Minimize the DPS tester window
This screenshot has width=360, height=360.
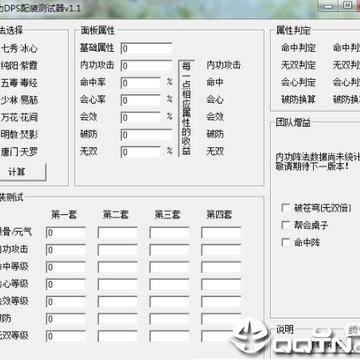click(327, 6)
